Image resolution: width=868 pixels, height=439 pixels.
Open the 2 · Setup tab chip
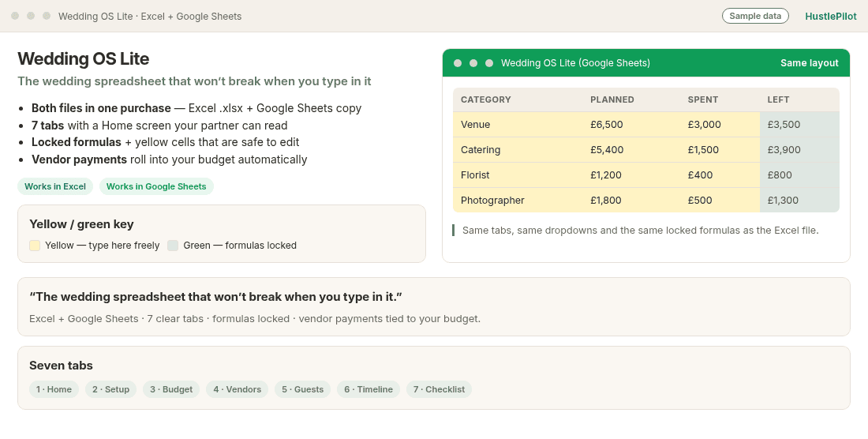point(110,389)
